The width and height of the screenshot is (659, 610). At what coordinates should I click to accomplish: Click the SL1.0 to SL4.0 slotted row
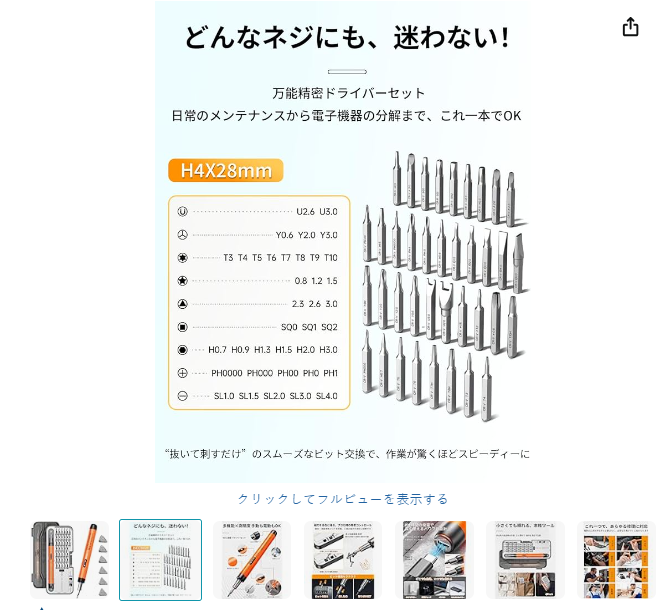(x=258, y=396)
